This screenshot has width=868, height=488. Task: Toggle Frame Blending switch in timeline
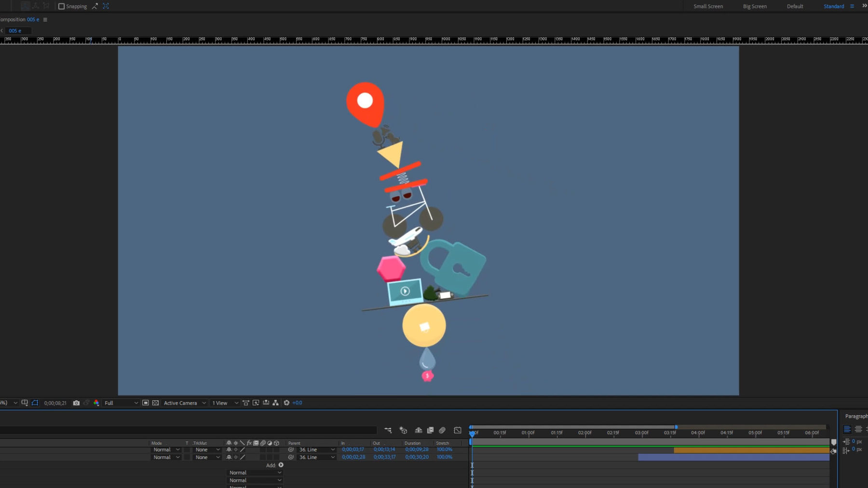pyautogui.click(x=430, y=430)
